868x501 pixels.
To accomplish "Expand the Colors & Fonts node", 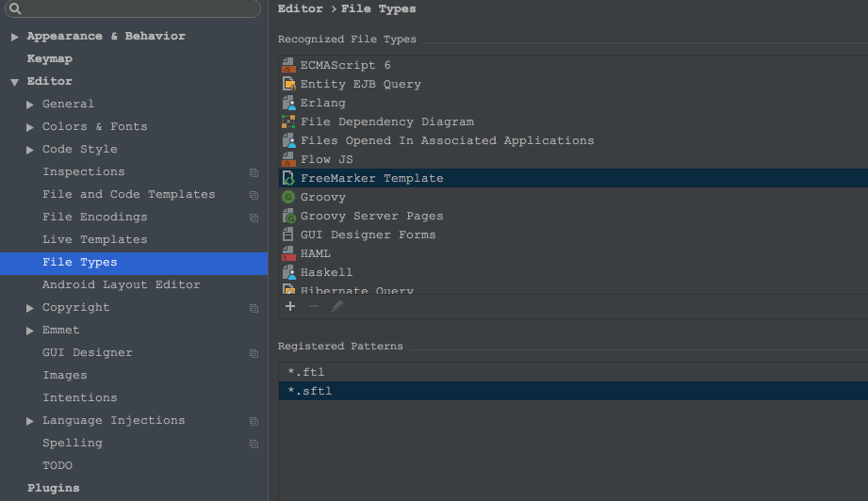I will tap(30, 127).
